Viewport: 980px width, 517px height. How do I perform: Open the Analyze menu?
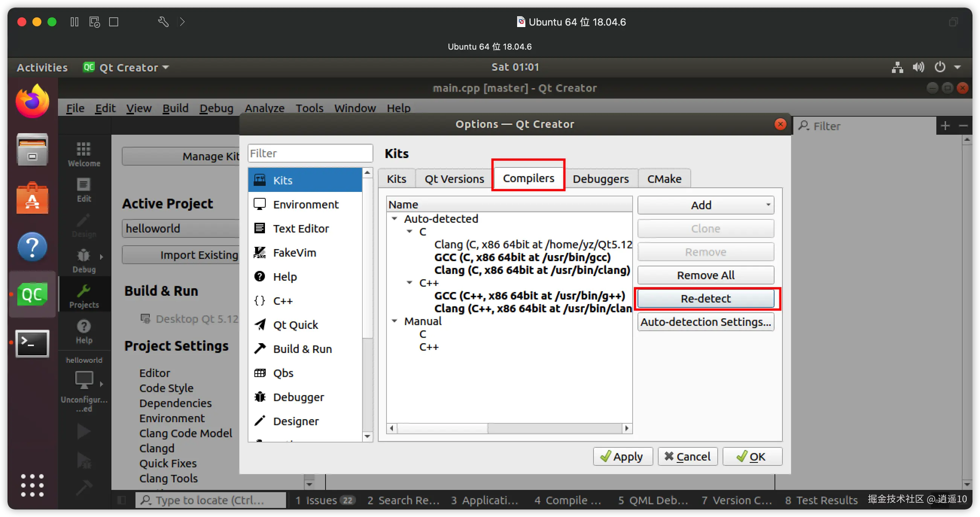[265, 108]
